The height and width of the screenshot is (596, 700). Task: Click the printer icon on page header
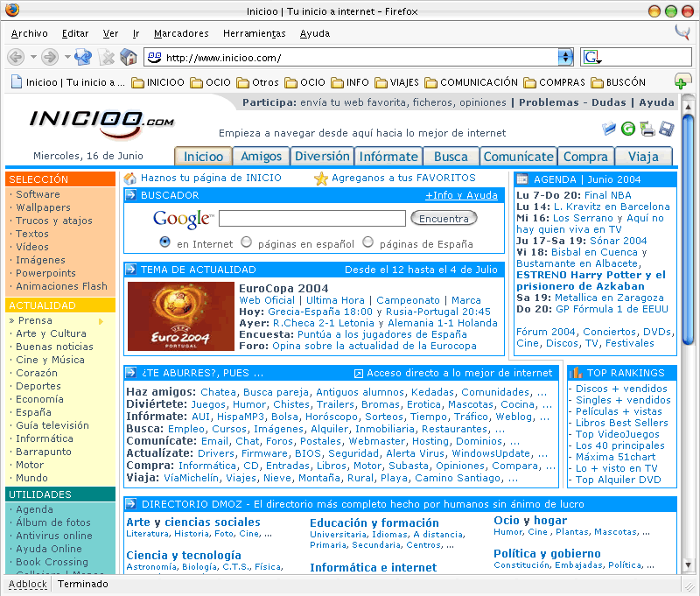pyautogui.click(x=647, y=129)
